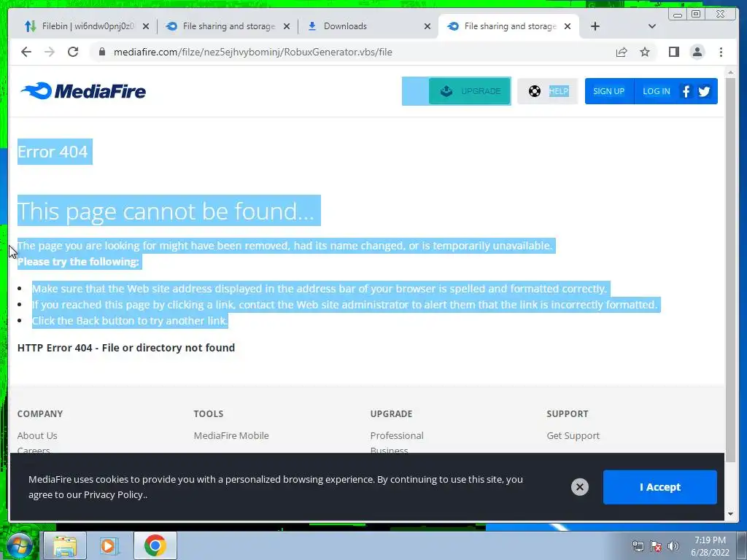Close the active MediaFire tab
Viewport: 747px width, 560px height.
tap(568, 26)
